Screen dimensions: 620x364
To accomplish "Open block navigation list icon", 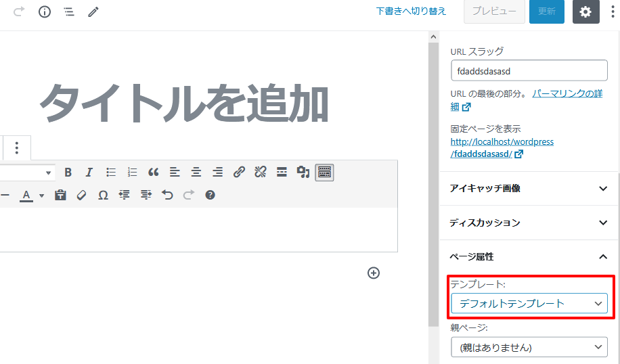I will click(x=69, y=12).
